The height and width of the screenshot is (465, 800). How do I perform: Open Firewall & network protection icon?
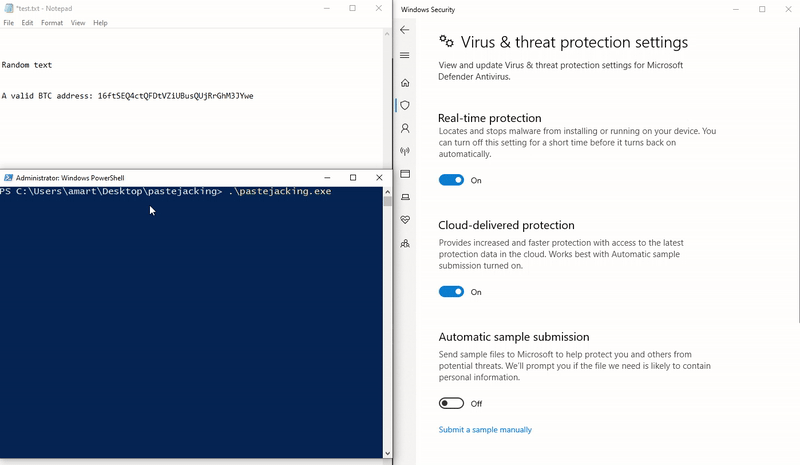pos(405,152)
